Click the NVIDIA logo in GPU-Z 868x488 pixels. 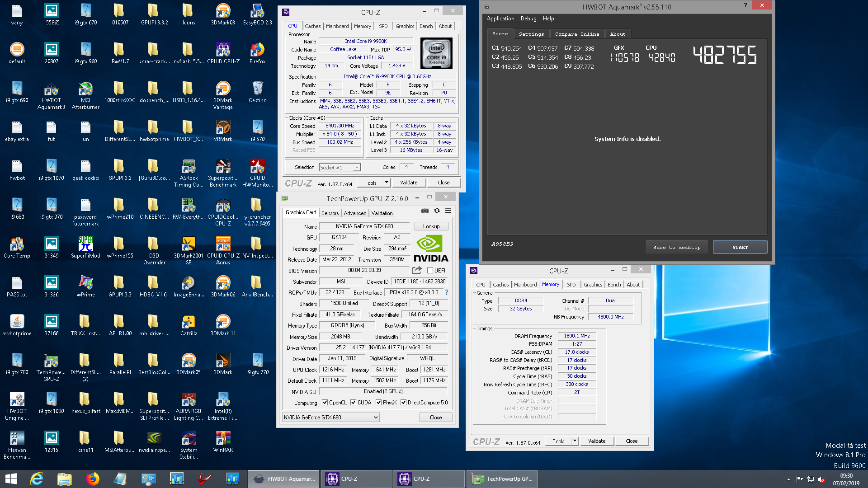click(431, 249)
